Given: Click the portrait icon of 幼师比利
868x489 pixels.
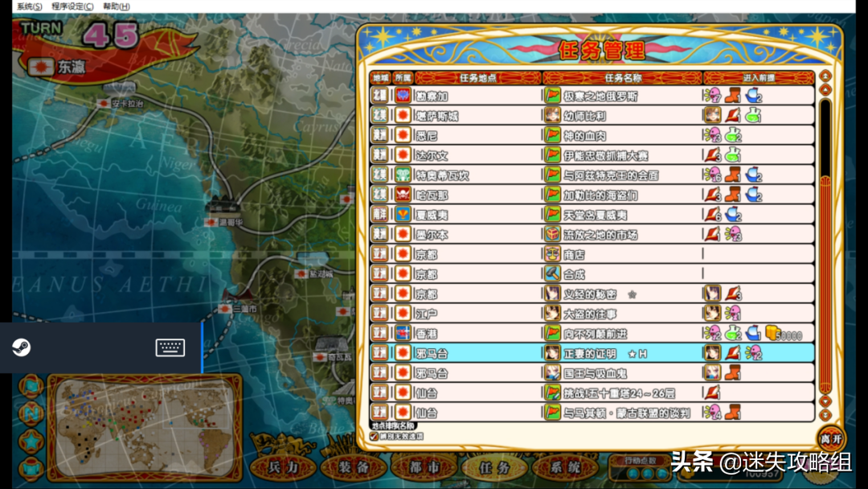Looking at the screenshot, I should [552, 116].
